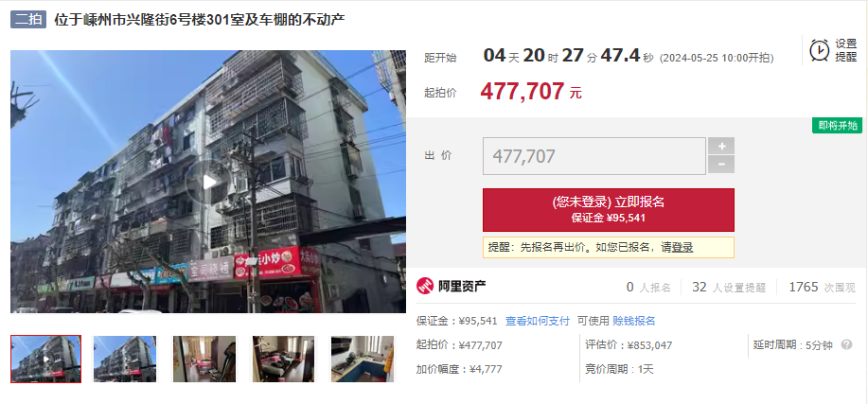Image resolution: width=868 pixels, height=404 pixels.
Task: Click the auction title for 兴隆街6号楼301室
Action: click(200, 20)
